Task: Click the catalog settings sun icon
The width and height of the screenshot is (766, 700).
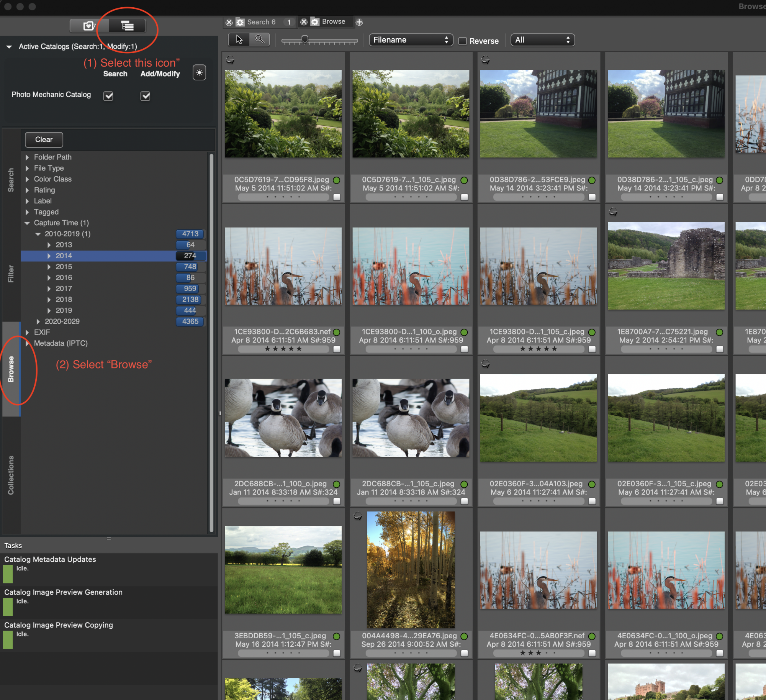Action: pyautogui.click(x=199, y=72)
